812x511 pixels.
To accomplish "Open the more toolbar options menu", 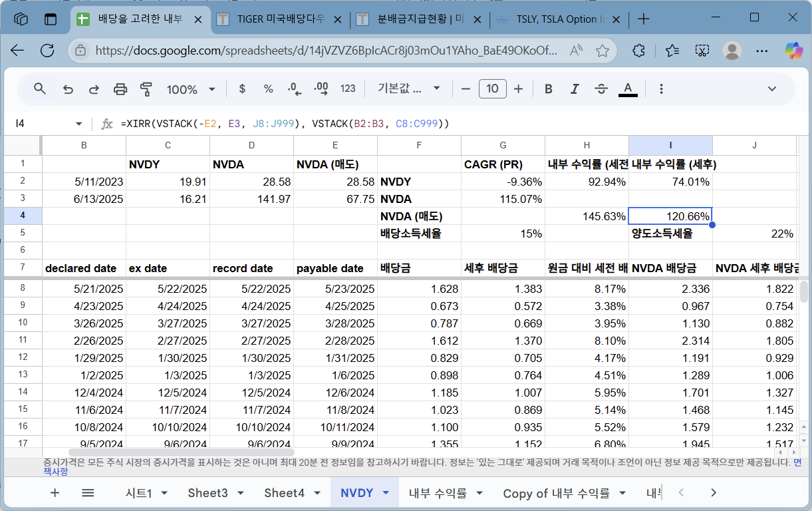I will (661, 88).
